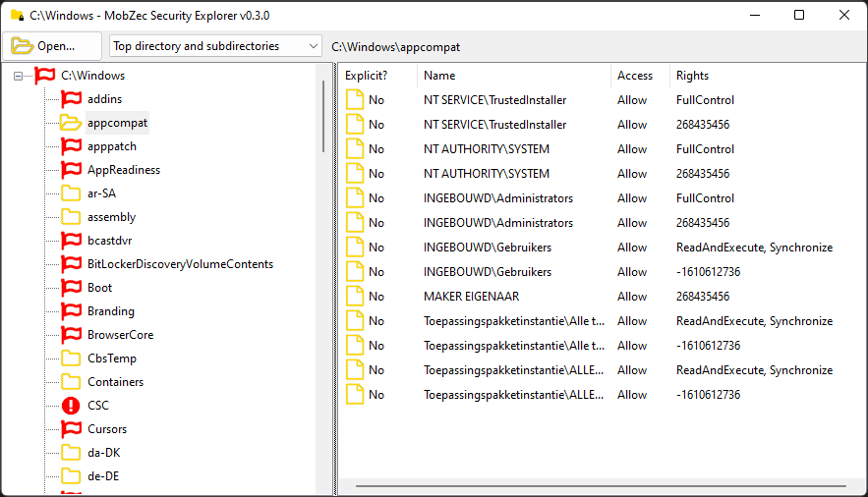Viewport: 868px width, 497px height.
Task: Click the red flag icon beside Cursors
Action: tap(71, 429)
